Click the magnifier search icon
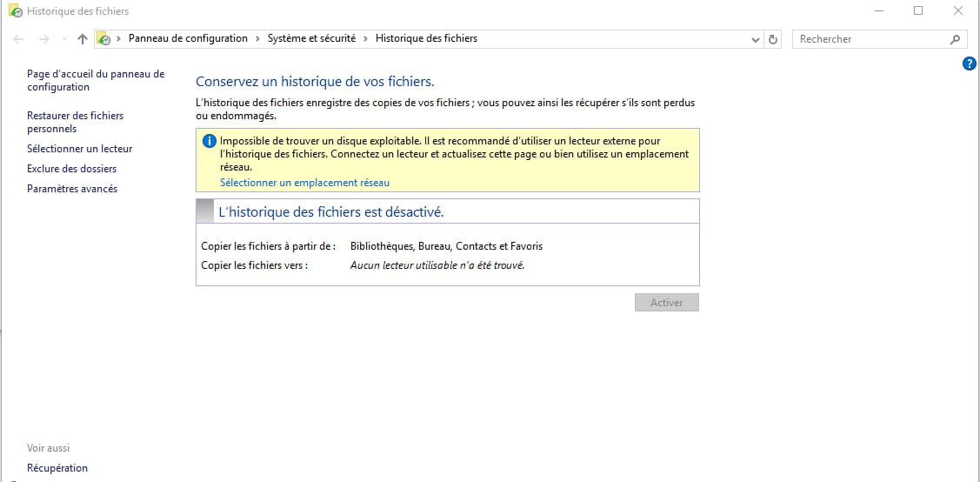 [955, 39]
